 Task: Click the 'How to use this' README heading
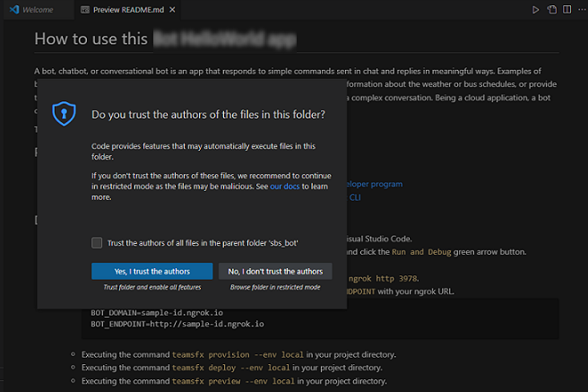[x=91, y=39]
